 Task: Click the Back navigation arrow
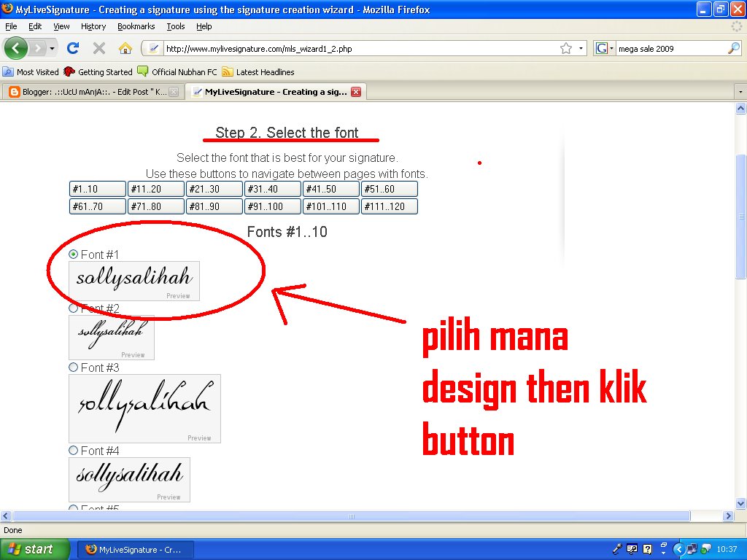point(16,48)
